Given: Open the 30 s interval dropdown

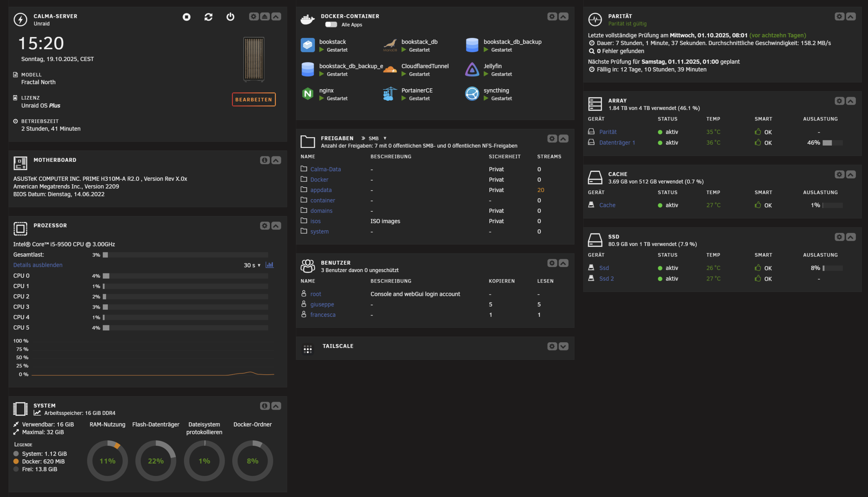Looking at the screenshot, I should (x=252, y=265).
